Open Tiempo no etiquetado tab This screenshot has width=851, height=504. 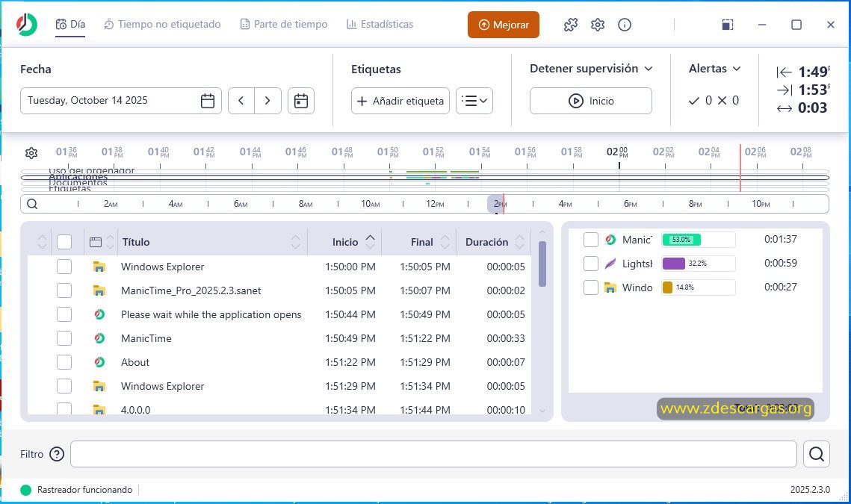(x=162, y=25)
